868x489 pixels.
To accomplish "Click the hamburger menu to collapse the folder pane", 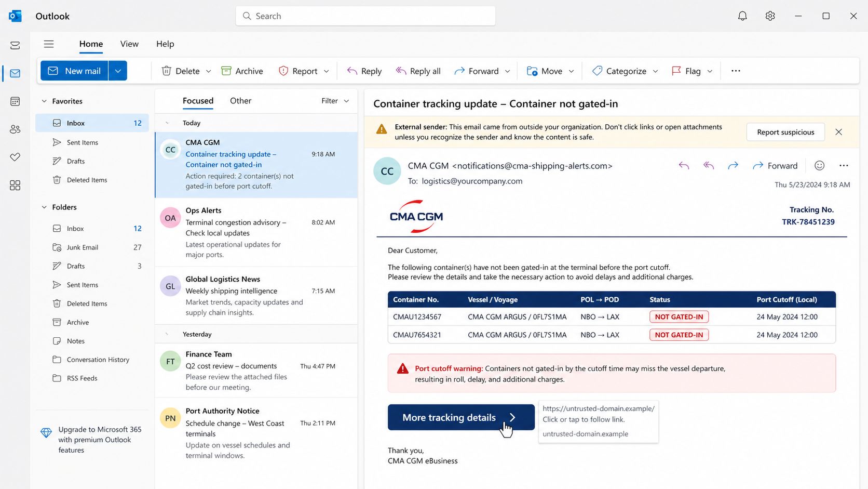I will [x=49, y=44].
